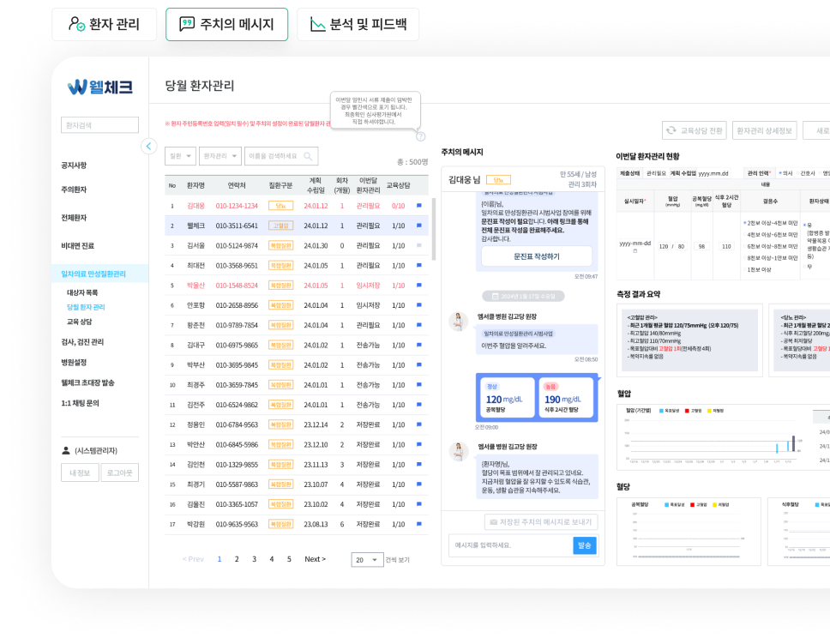The image size is (830, 644).
Task: Collapse the sidebar with the left chevron
Action: click(149, 147)
